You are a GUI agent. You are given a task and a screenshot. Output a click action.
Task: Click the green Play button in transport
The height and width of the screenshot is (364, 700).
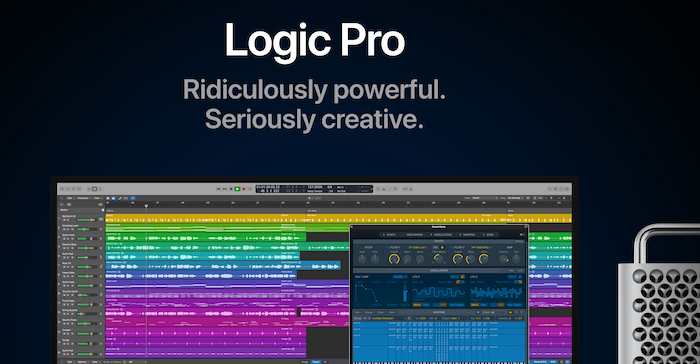click(237, 189)
